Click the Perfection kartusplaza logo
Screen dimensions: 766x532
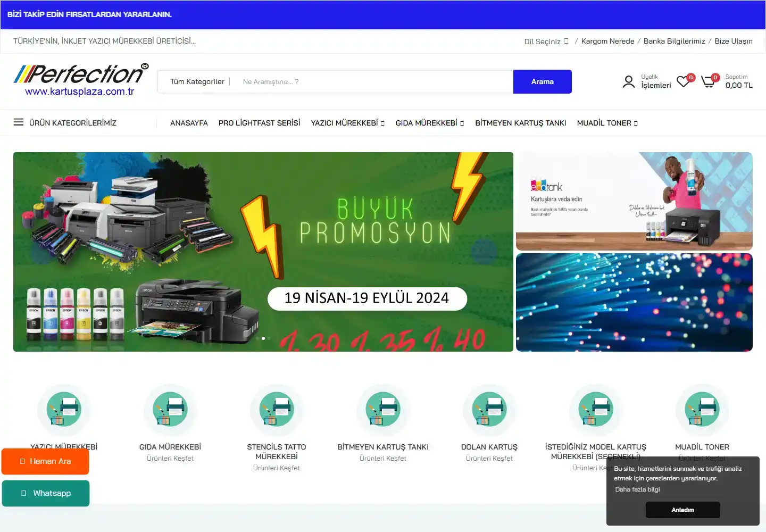[81, 81]
